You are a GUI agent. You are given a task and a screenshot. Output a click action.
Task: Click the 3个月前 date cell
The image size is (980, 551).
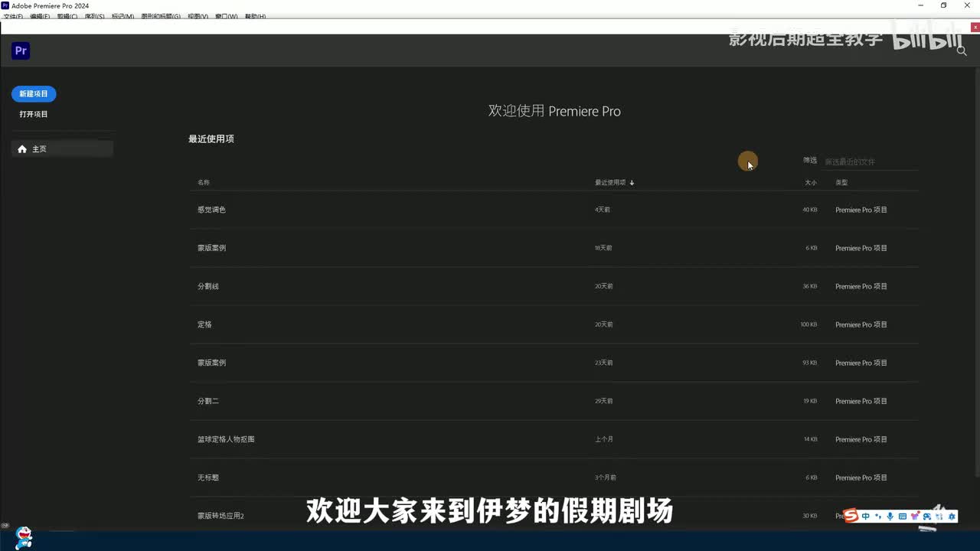click(606, 478)
